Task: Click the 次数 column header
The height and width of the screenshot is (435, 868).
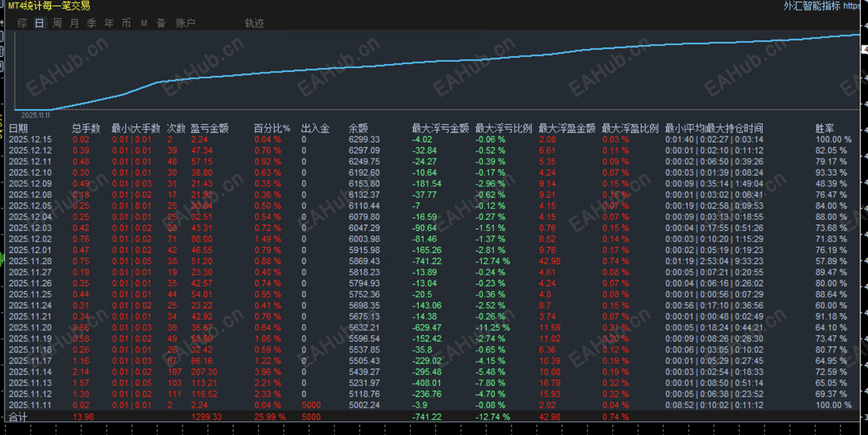Action: click(176, 129)
